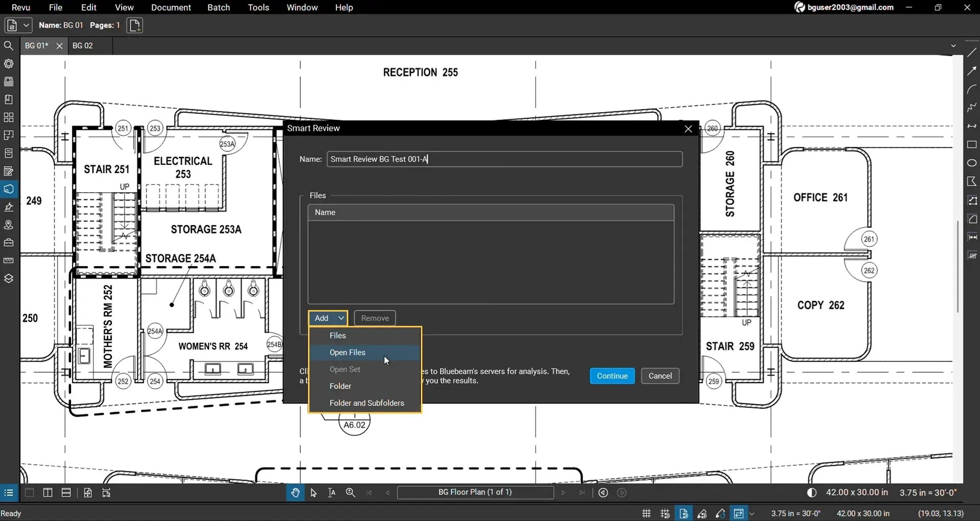This screenshot has width=980, height=521.
Task: Open the Tool Chest toolbox panel icon
Action: [x=9, y=243]
